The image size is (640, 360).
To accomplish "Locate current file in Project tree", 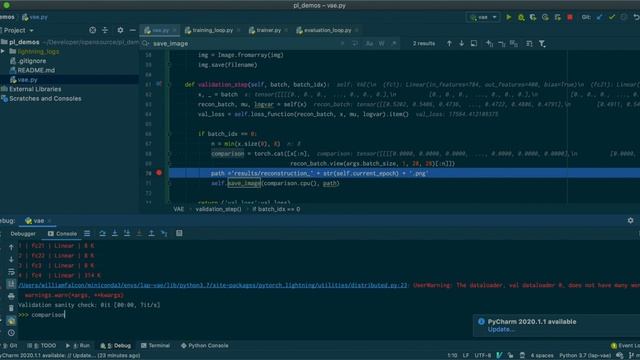I will (x=93, y=30).
